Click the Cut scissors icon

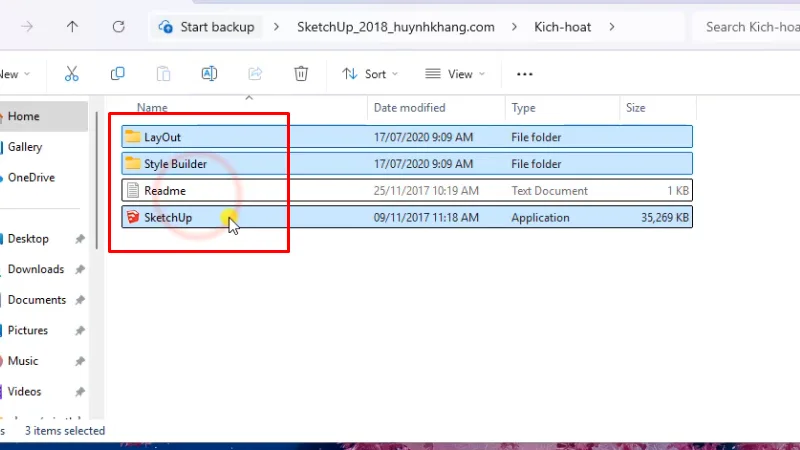71,74
